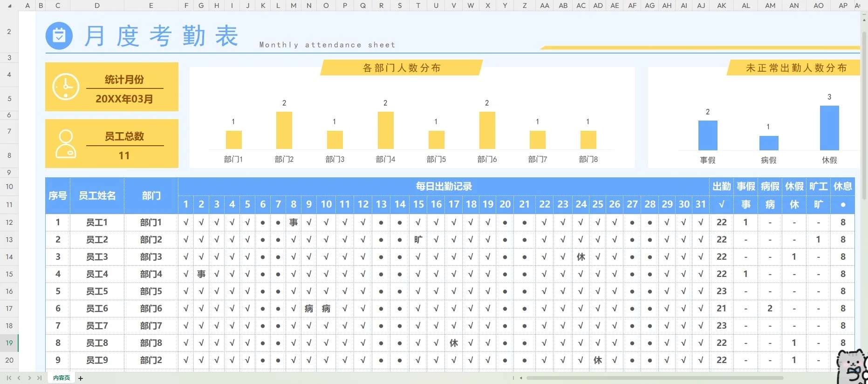Select the 休 mark on day 17 for 员工8
This screenshot has height=384, width=868.
coord(454,343)
